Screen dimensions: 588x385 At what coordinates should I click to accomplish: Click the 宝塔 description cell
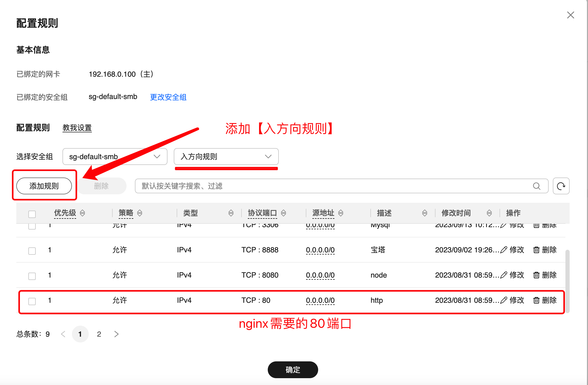[x=378, y=250]
